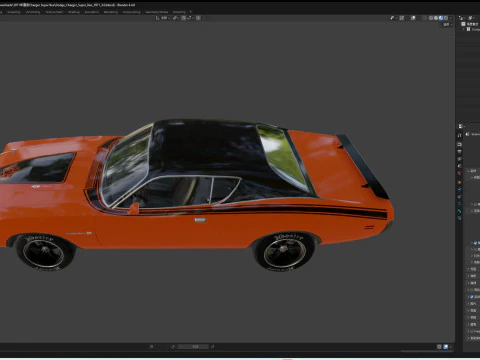This screenshot has height=360, width=480.
Task: Open the viewport shading options dropdown
Action: tap(450, 18)
